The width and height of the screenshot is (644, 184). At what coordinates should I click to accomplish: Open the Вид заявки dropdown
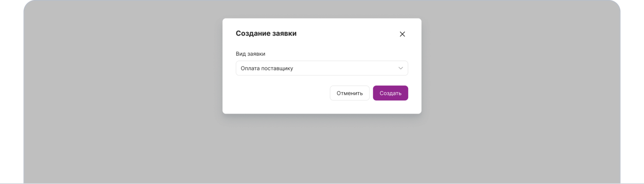pyautogui.click(x=322, y=68)
